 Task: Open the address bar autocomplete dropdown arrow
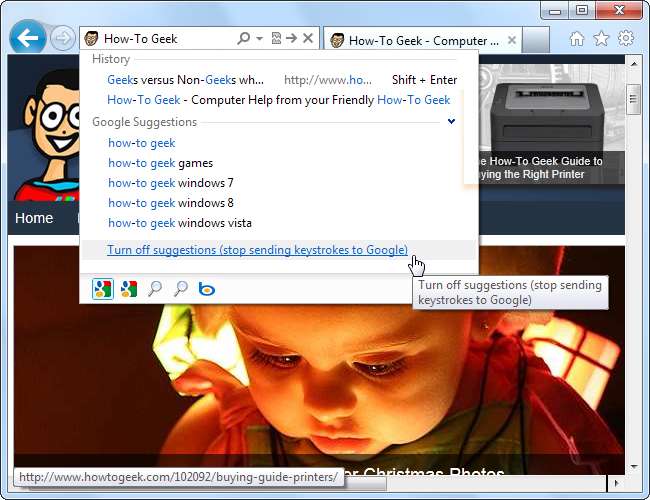tap(260, 39)
